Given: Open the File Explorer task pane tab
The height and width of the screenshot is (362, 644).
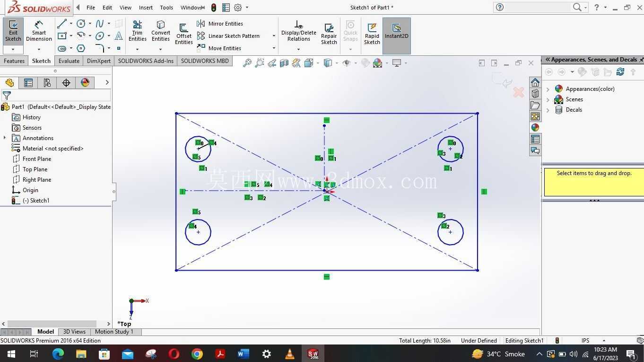Looking at the screenshot, I should (x=535, y=105).
